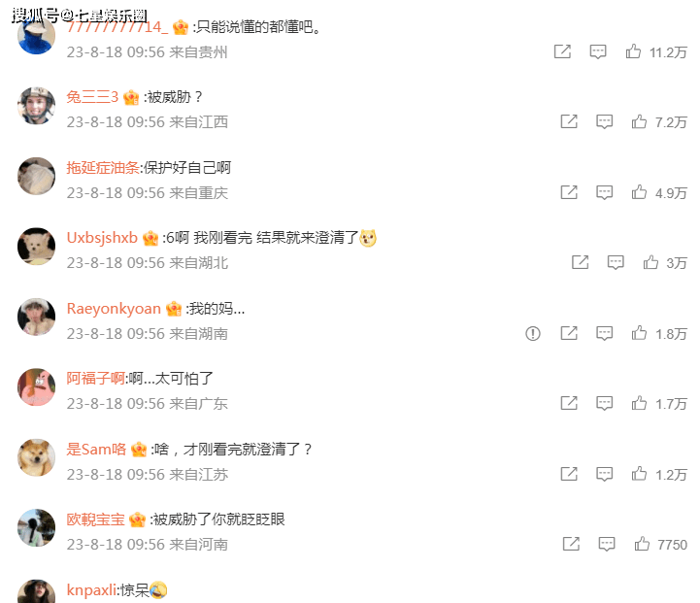Viewport: 700px width, 603px height.
Task: Like the comment from 兔三三3
Action: click(x=639, y=121)
